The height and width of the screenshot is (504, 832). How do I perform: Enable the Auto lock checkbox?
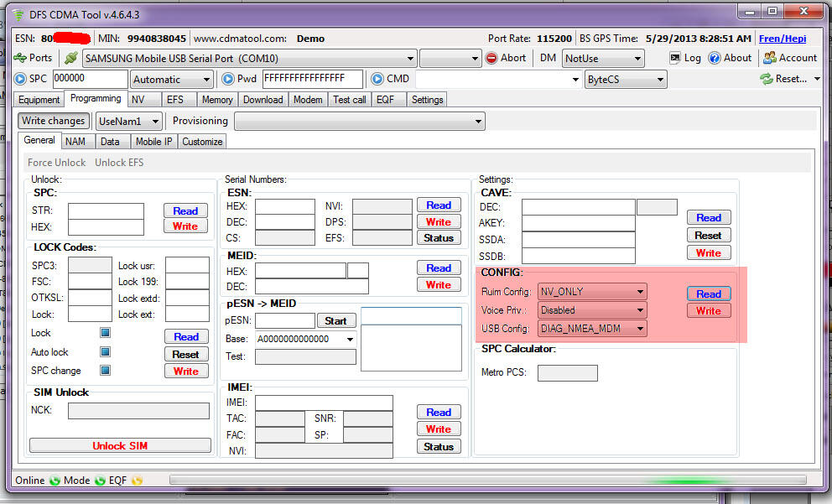tap(106, 352)
